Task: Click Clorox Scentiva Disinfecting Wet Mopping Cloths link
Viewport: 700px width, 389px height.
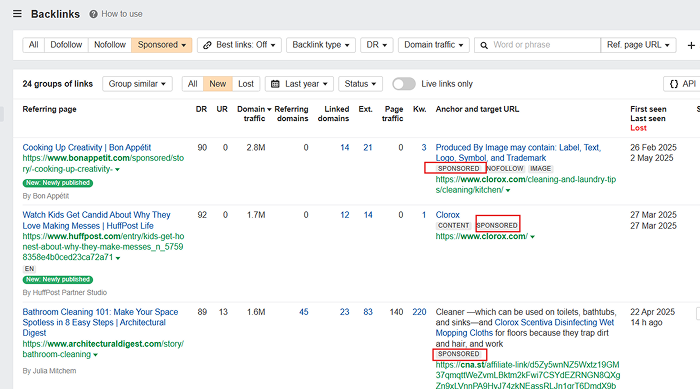Action: (525, 327)
